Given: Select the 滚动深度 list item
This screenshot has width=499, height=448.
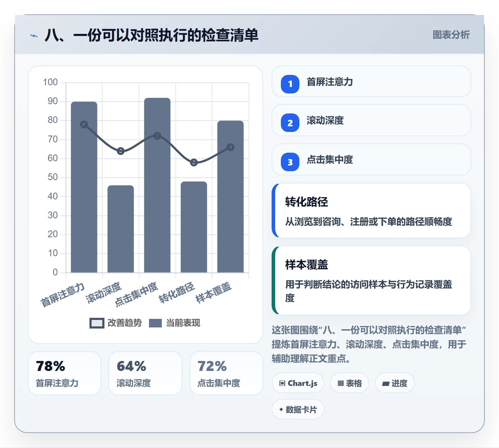Looking at the screenshot, I should [371, 120].
